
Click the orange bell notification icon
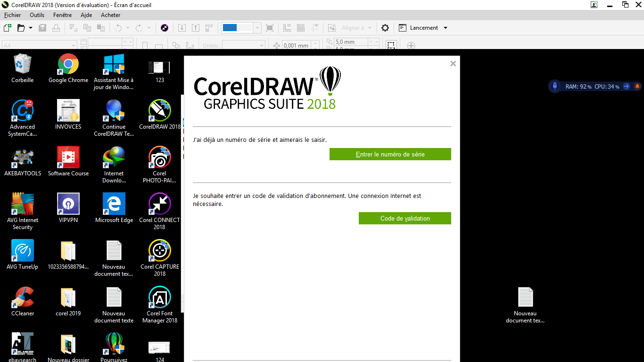click(637, 86)
